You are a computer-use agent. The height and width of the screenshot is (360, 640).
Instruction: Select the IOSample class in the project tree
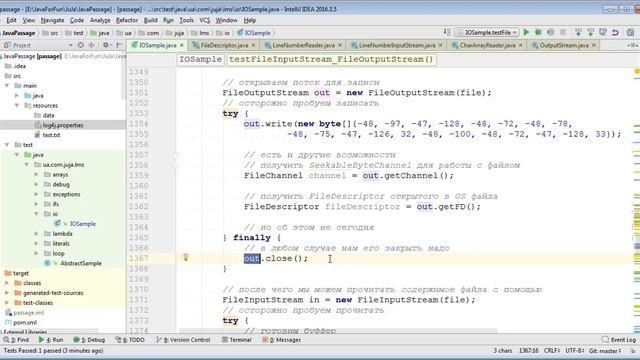(x=82, y=224)
